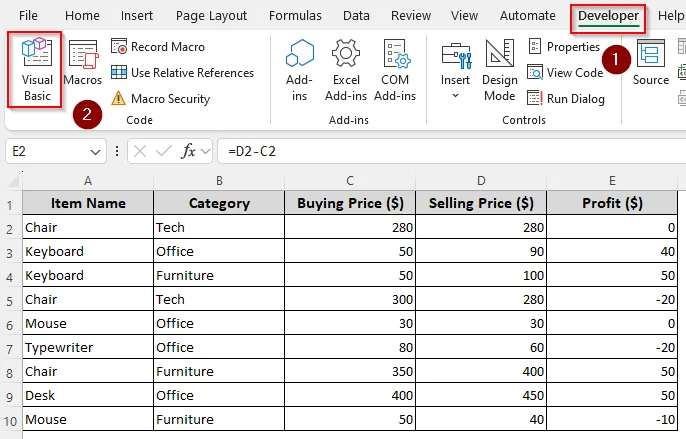Click the formula bar showing =D2-C2
Screen dimensions: 686x439
pos(452,151)
